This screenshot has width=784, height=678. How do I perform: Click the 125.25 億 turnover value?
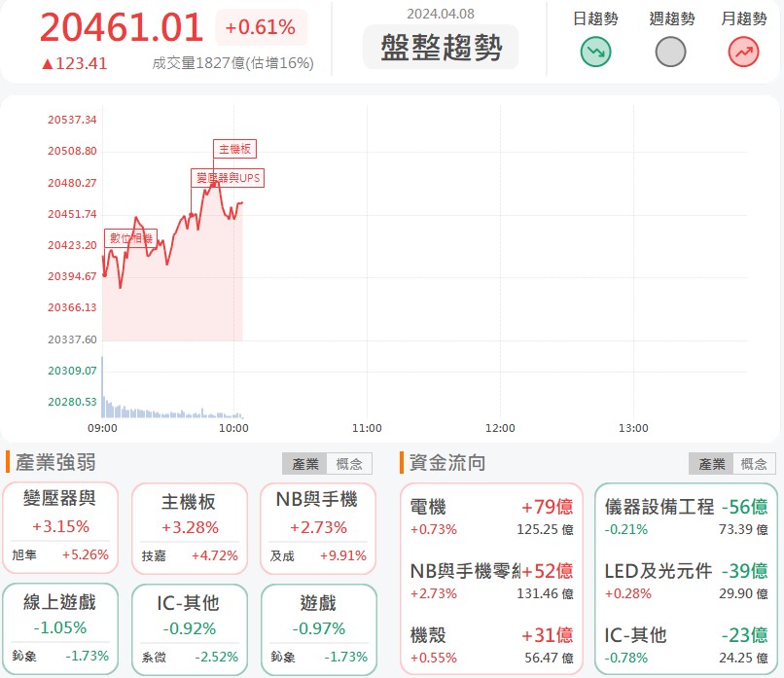[545, 529]
